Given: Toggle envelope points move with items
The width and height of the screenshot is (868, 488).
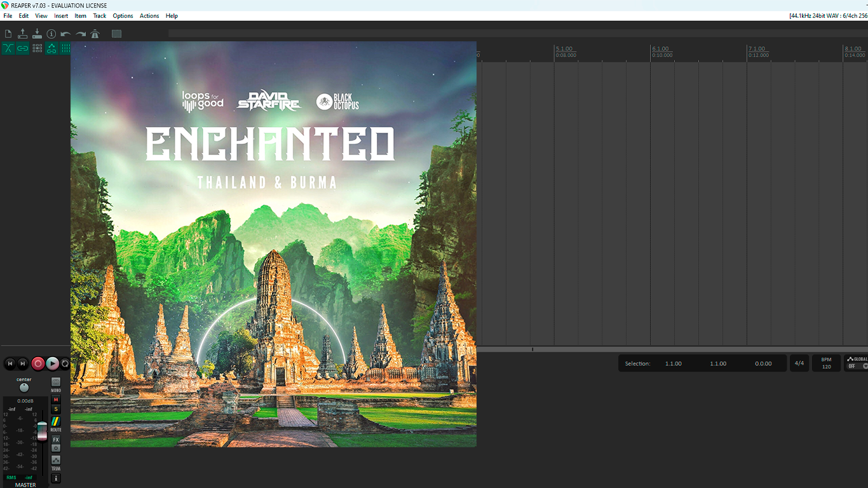Looking at the screenshot, I should coord(51,48).
